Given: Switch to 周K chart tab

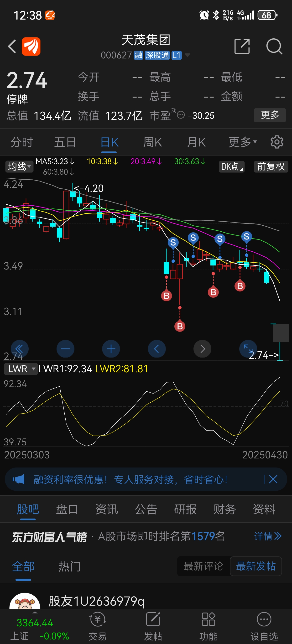Looking at the screenshot, I should (152, 142).
